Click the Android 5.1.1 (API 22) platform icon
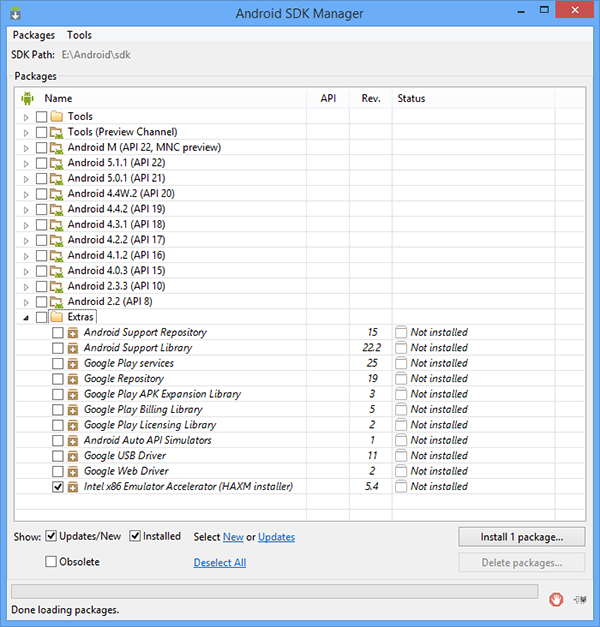This screenshot has height=627, width=600. [57, 163]
